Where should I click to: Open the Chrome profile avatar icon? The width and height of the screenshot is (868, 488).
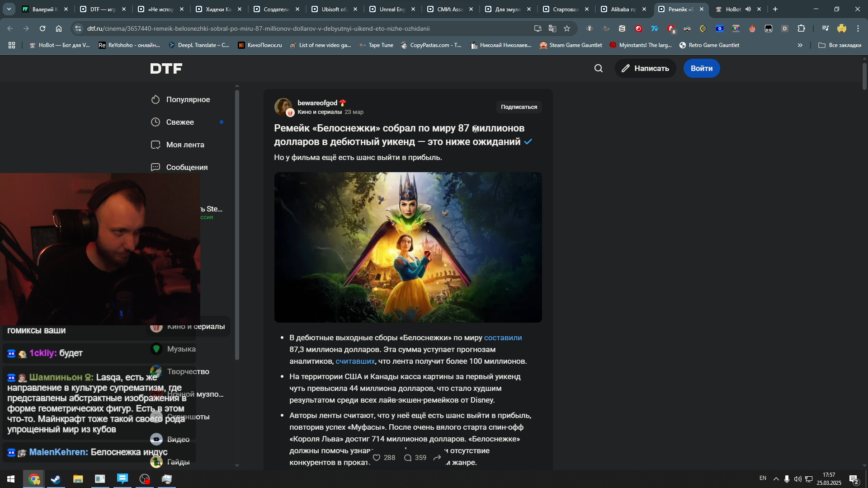coord(842,28)
